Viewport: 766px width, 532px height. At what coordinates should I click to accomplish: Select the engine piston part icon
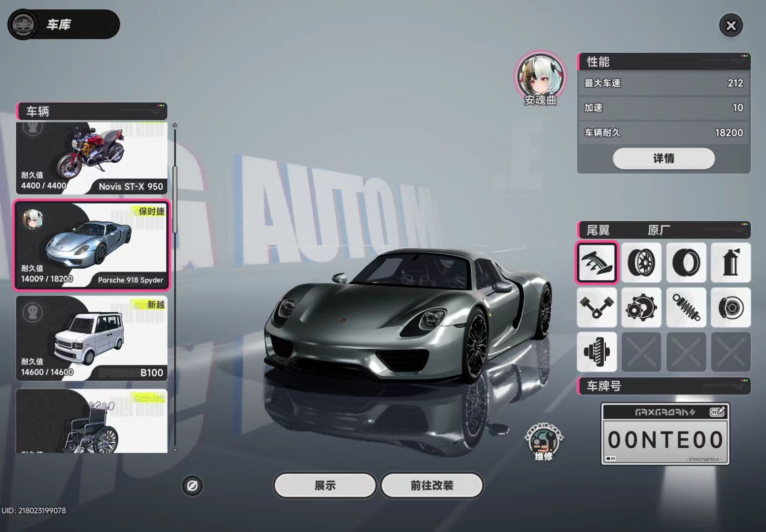tap(597, 307)
